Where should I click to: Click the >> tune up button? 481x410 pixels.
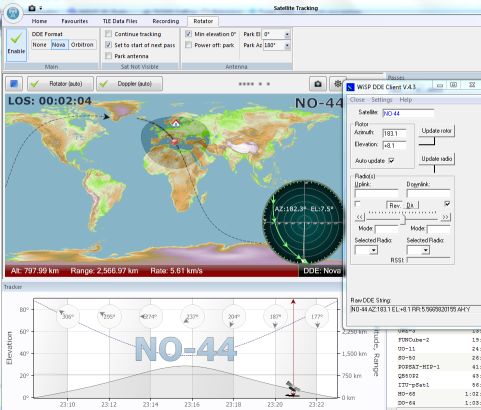pos(445,217)
